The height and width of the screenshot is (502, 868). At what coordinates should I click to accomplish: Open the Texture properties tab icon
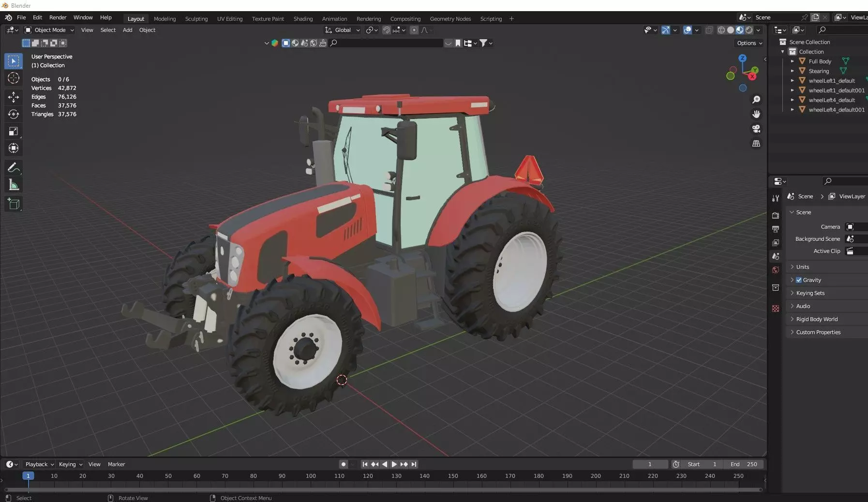click(x=776, y=309)
